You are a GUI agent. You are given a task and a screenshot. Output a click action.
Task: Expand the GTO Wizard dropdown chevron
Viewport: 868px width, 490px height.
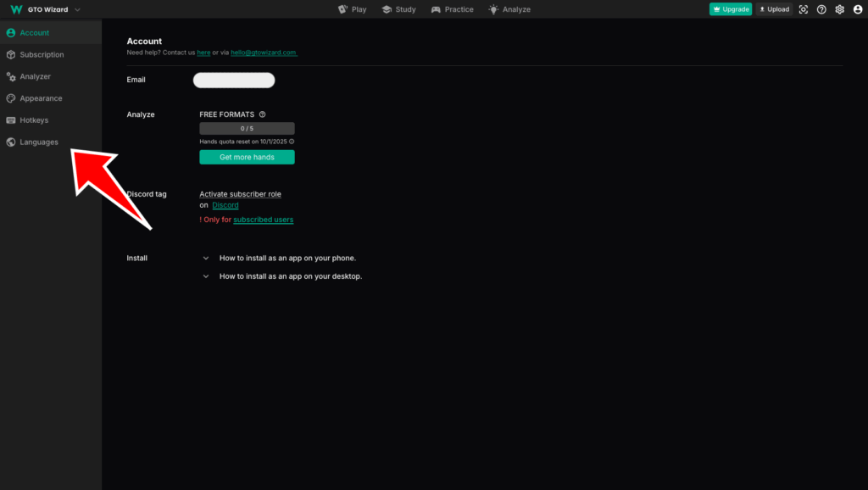click(x=78, y=9)
